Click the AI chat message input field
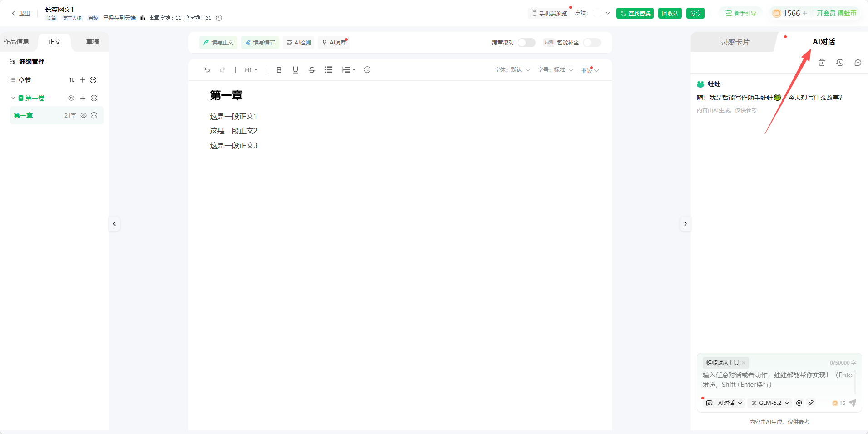This screenshot has height=434, width=868. (x=778, y=380)
